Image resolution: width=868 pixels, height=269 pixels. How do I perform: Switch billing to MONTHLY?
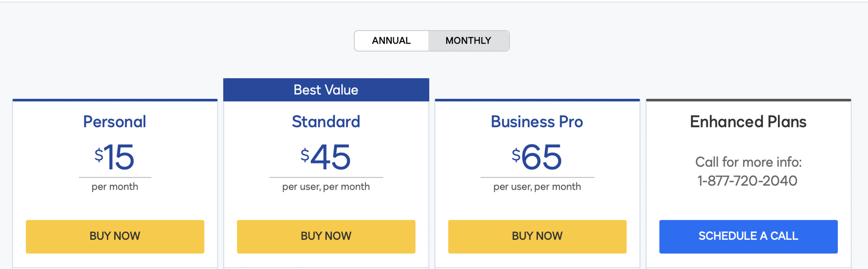468,41
